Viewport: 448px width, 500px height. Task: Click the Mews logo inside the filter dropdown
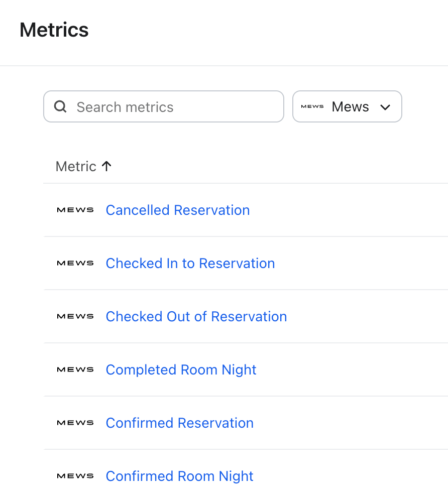coord(312,106)
